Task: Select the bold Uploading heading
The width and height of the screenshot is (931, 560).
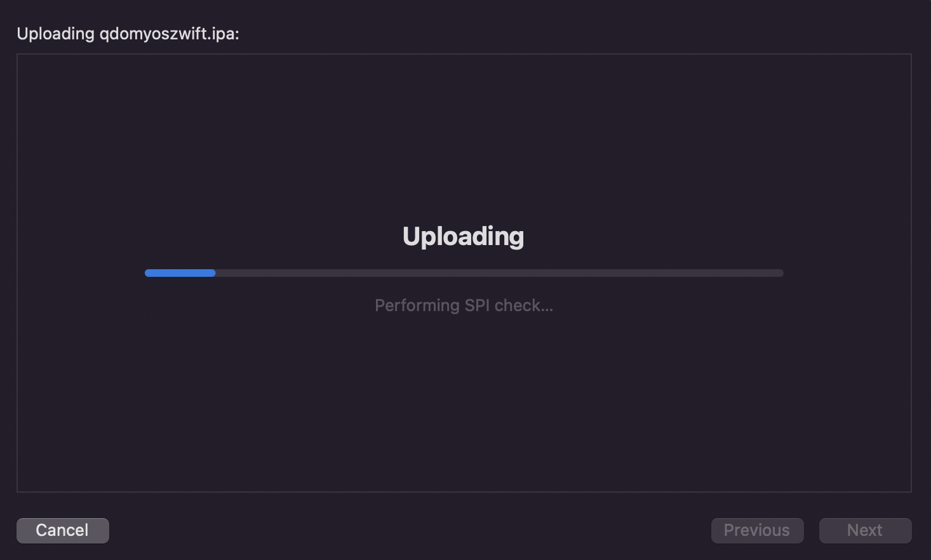Action: click(464, 236)
